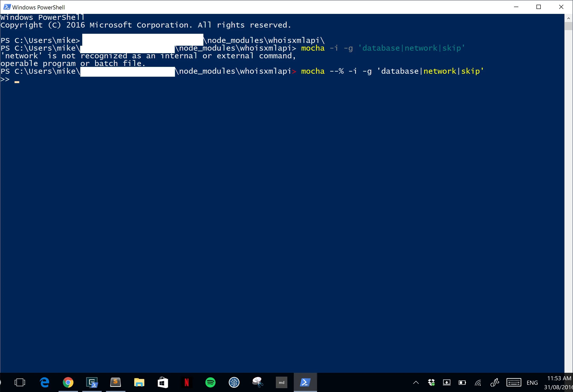Launch the Netflix app icon

pos(187,382)
